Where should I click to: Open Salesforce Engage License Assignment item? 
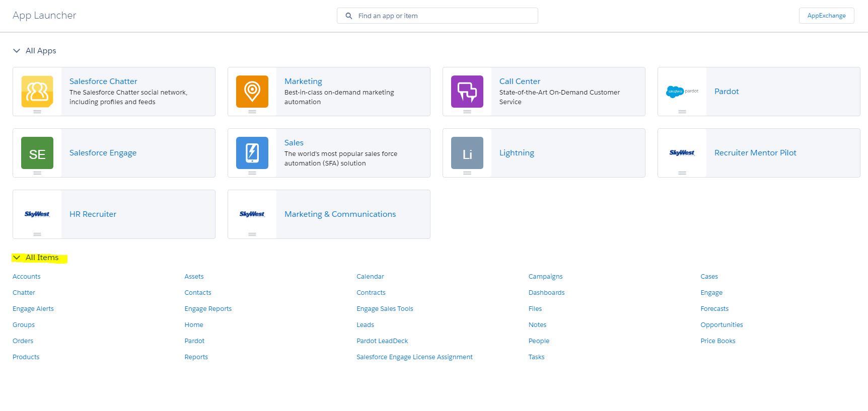coord(414,357)
